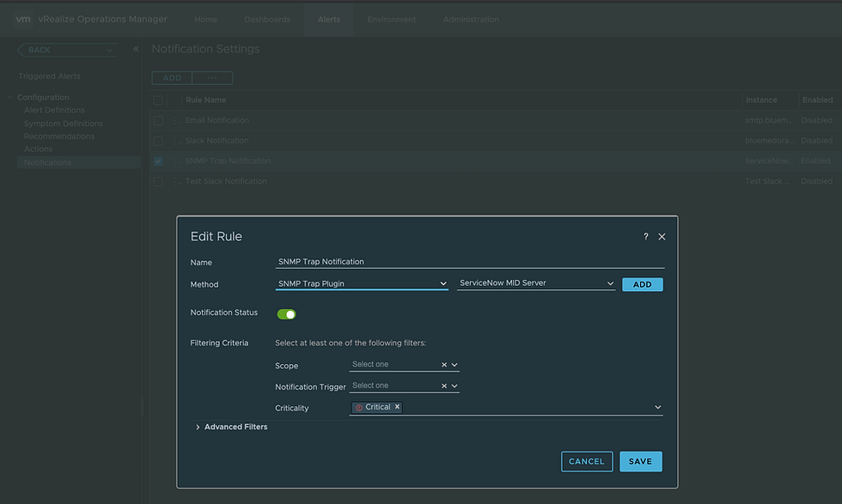Image resolution: width=842 pixels, height=504 pixels.
Task: Collapse the Configuration tree section
Action: (x=9, y=97)
